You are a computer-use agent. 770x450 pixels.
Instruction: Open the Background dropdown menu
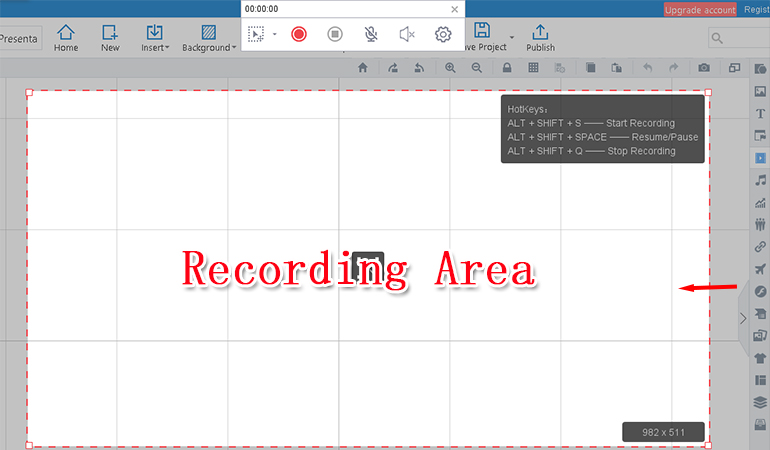coord(209,38)
